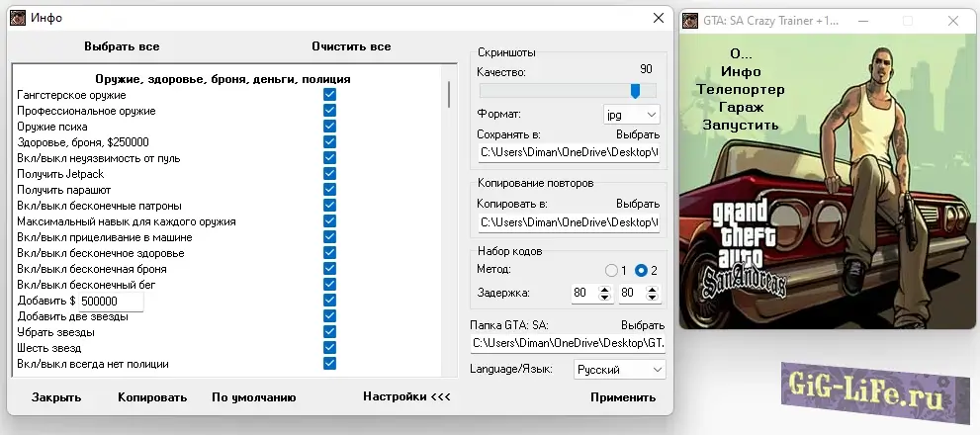Toggle the Получить парашют checkbox

[x=329, y=190]
